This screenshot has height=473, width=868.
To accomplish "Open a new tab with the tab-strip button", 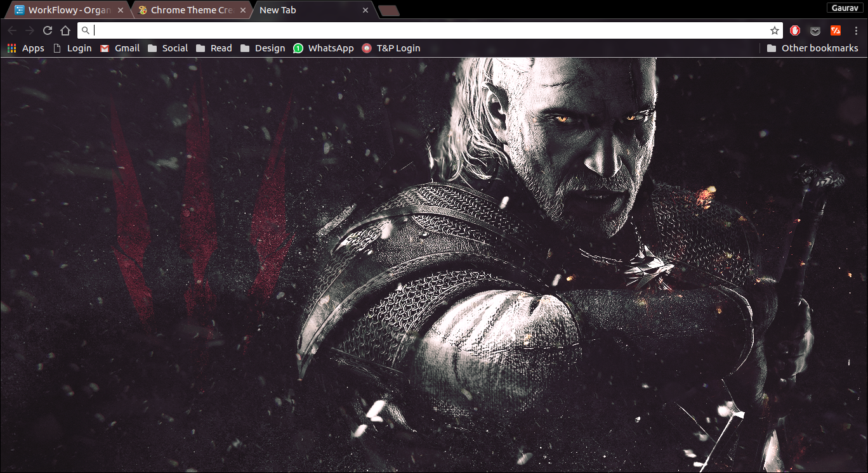I will tap(388, 10).
